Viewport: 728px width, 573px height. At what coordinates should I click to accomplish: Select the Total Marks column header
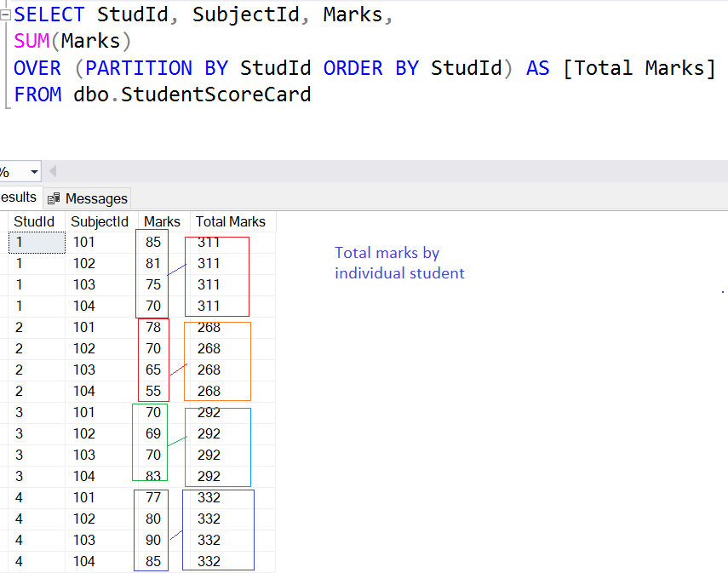(x=231, y=221)
